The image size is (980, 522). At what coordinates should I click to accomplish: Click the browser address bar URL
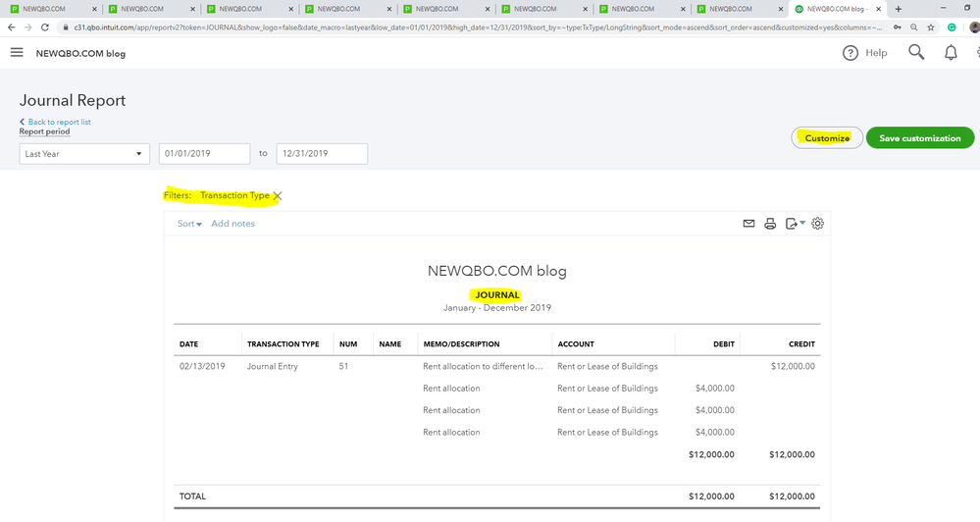click(x=478, y=27)
